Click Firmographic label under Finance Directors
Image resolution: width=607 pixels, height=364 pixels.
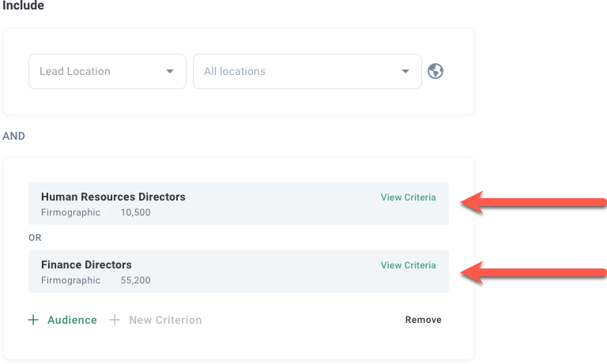coord(70,280)
